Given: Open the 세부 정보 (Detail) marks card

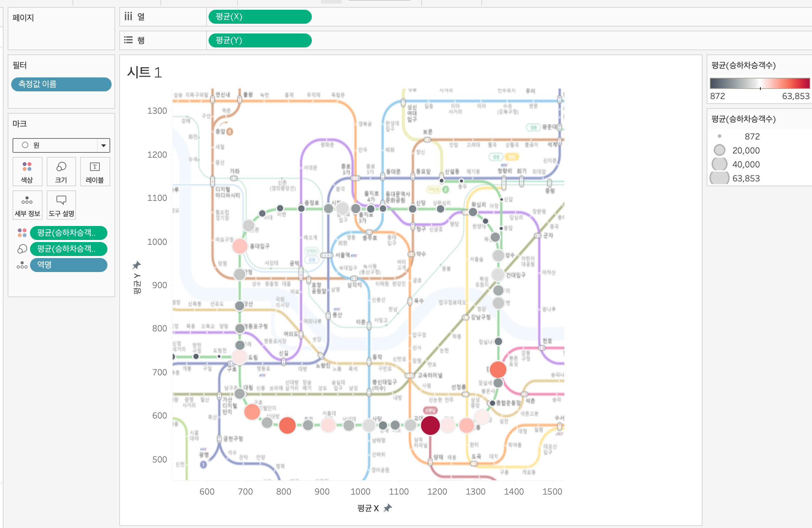Looking at the screenshot, I should pyautogui.click(x=27, y=205).
